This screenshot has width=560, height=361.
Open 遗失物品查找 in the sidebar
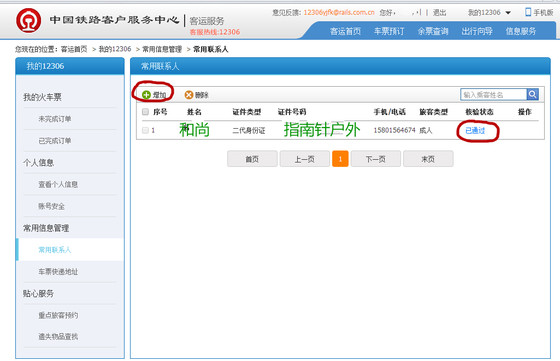pos(58,336)
